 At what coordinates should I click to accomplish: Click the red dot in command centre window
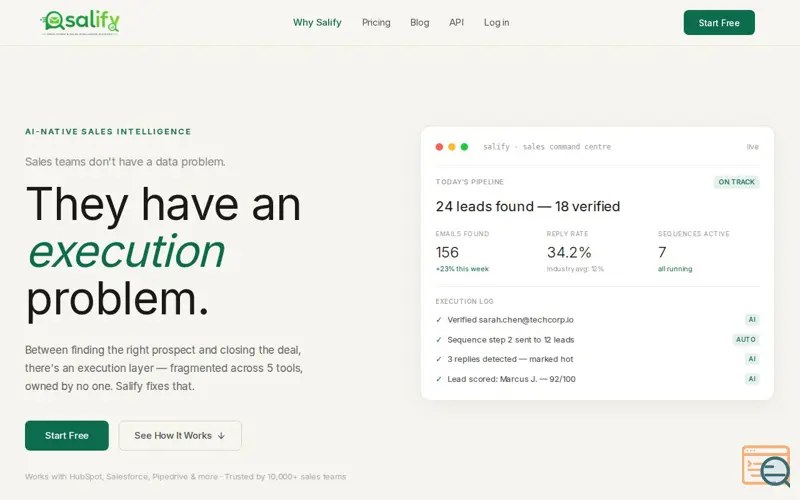click(439, 147)
